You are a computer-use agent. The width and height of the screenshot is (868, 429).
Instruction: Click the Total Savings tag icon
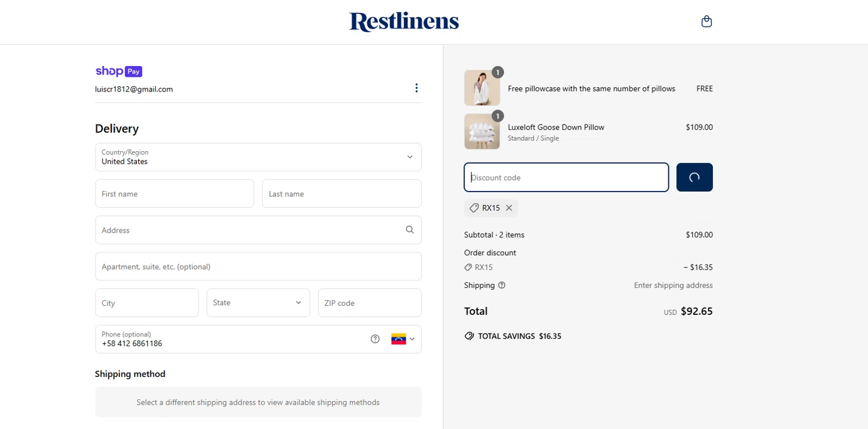click(x=469, y=336)
